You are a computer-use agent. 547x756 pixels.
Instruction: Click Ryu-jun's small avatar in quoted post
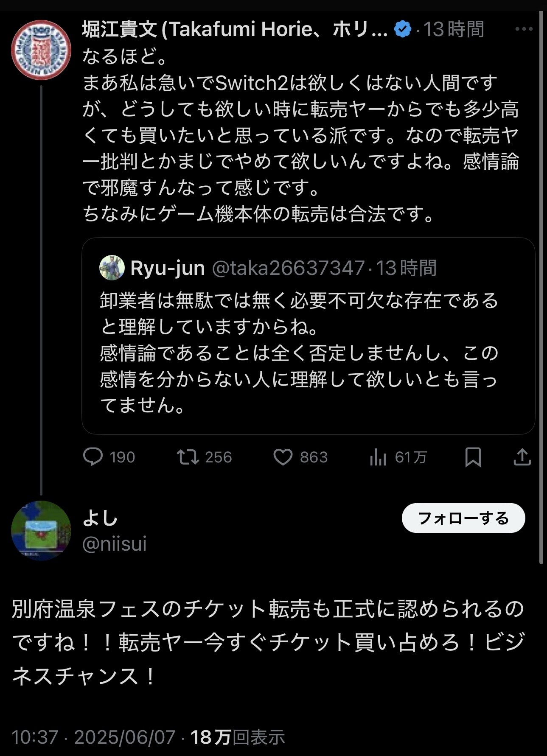coord(112,268)
